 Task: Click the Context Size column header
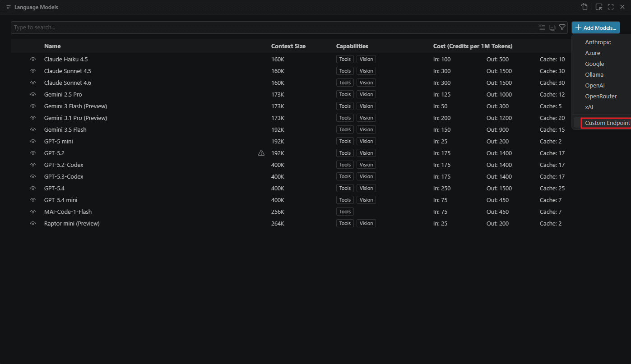(x=288, y=46)
